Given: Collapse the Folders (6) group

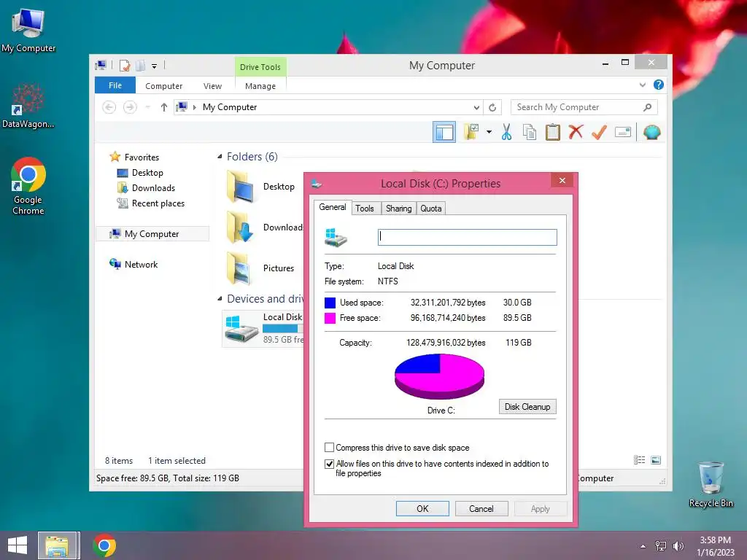Looking at the screenshot, I should coord(220,157).
